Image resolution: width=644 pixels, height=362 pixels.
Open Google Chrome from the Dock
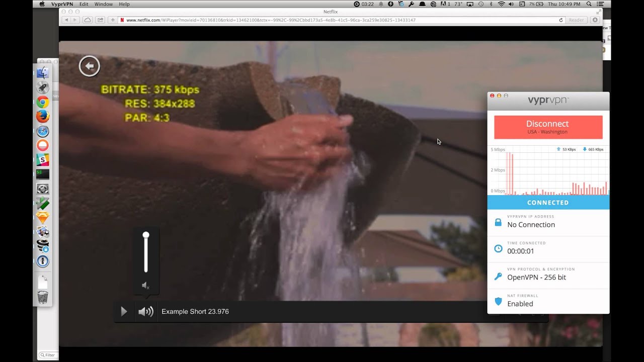click(x=43, y=102)
